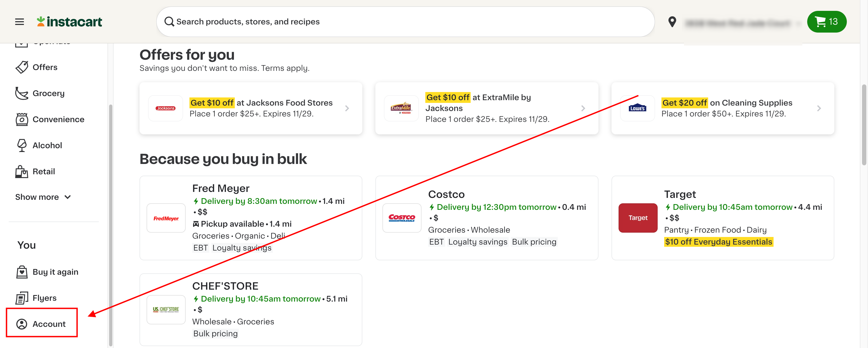Go to Alcohol category

(x=47, y=145)
